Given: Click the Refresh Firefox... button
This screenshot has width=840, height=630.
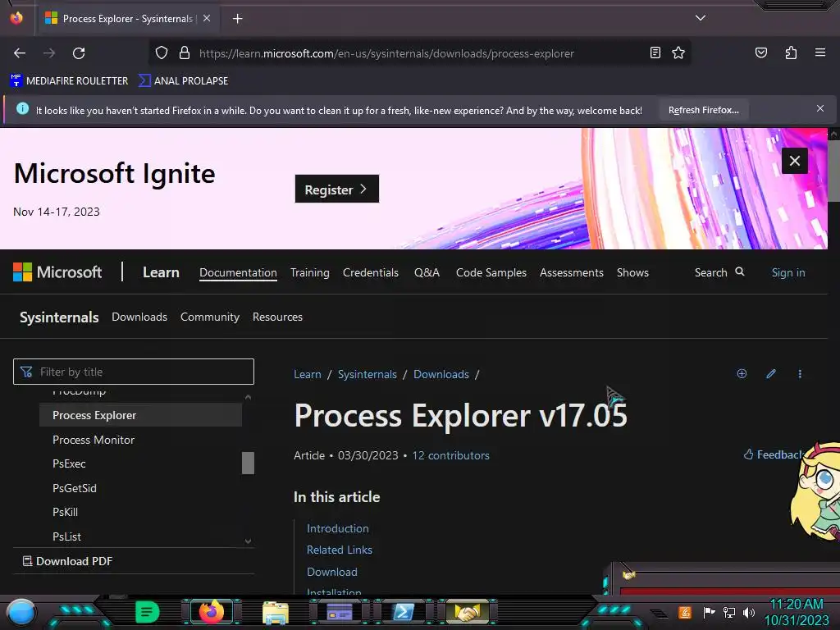Looking at the screenshot, I should coord(703,110).
